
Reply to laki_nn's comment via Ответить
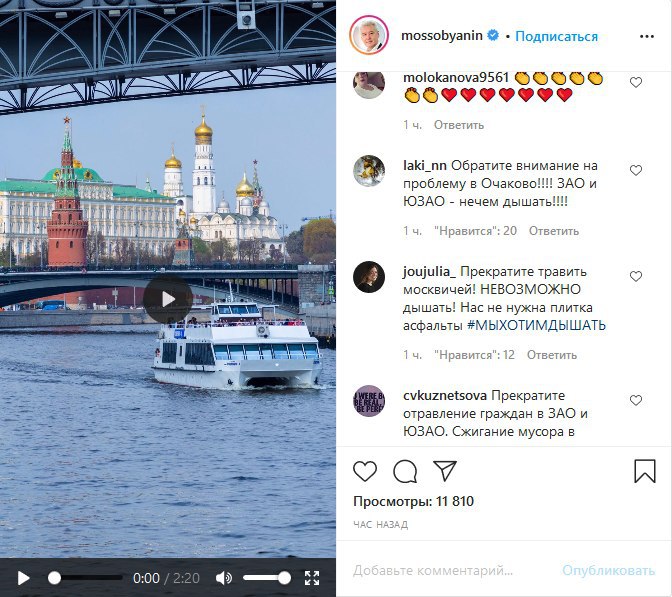point(554,231)
